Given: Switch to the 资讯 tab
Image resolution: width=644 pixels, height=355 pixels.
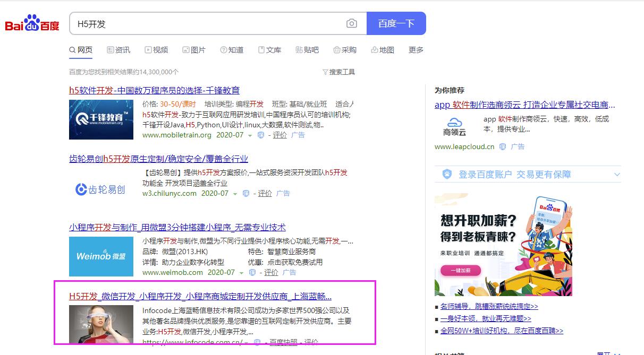Looking at the screenshot, I should [x=118, y=50].
